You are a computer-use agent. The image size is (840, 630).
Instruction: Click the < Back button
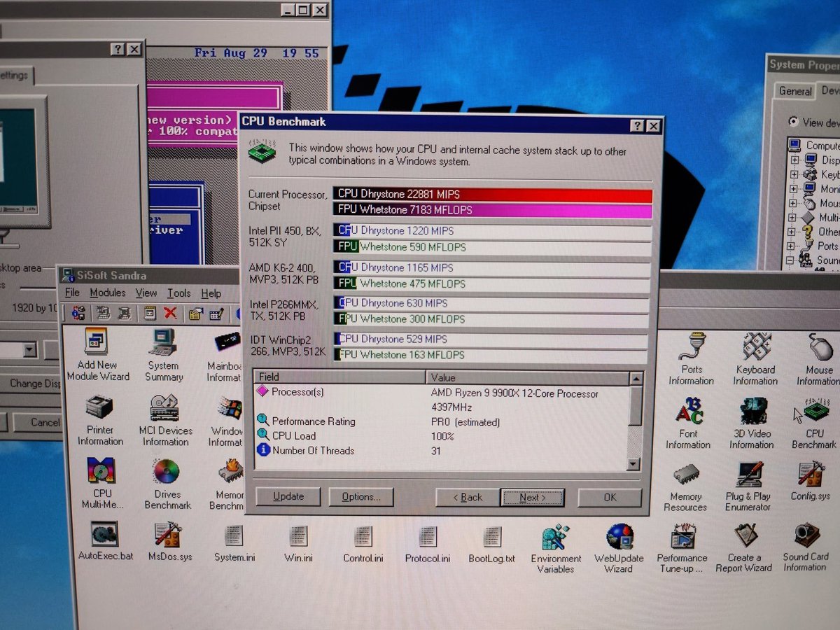tap(467, 497)
